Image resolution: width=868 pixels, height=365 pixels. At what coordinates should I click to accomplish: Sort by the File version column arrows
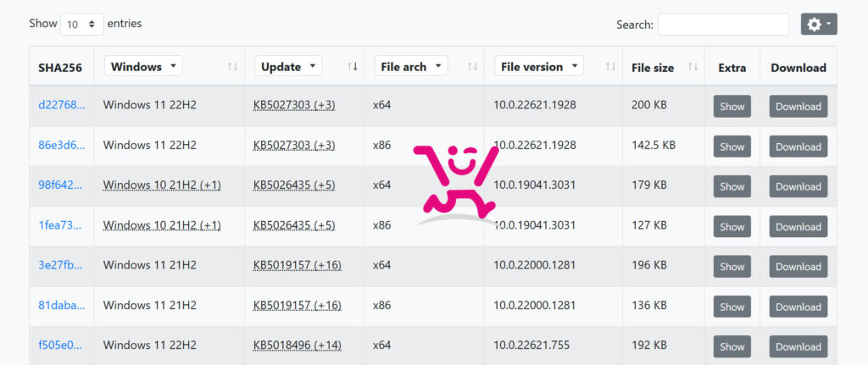tap(610, 67)
